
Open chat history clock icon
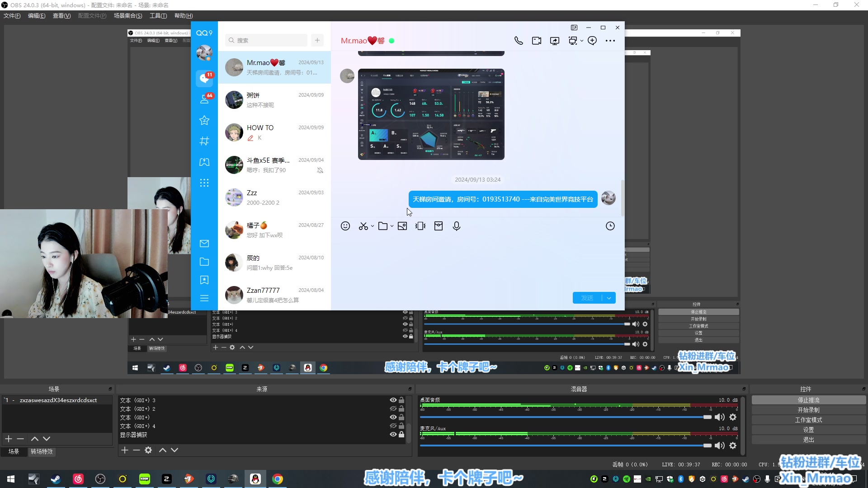(x=610, y=226)
